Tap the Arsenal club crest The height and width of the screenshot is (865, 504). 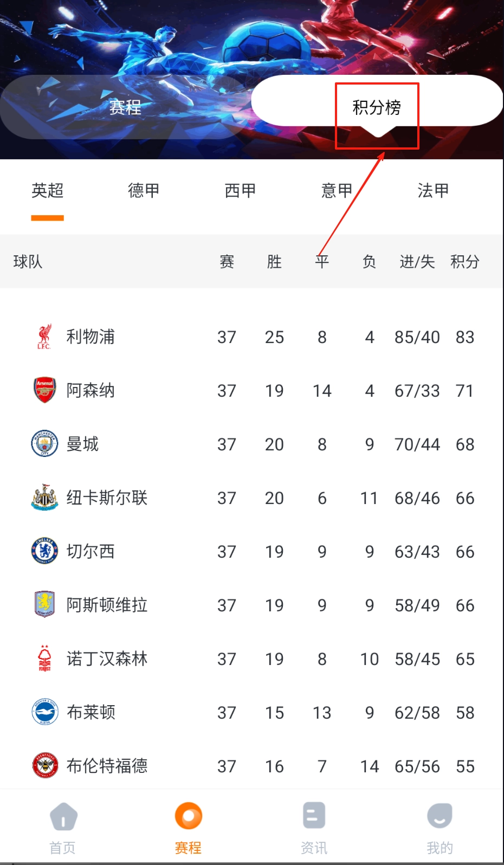coord(44,390)
